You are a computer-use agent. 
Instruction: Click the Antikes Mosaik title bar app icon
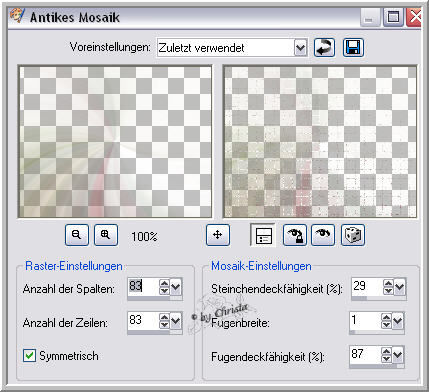[x=17, y=16]
